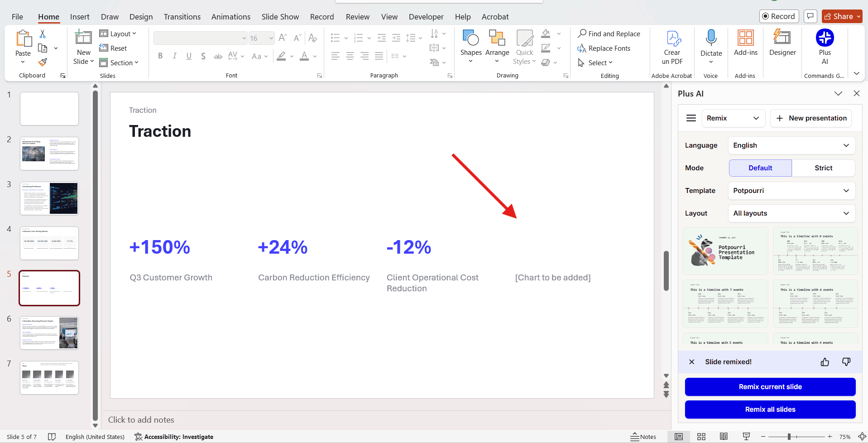
Task: Open Replace Fonts tool
Action: coord(604,48)
